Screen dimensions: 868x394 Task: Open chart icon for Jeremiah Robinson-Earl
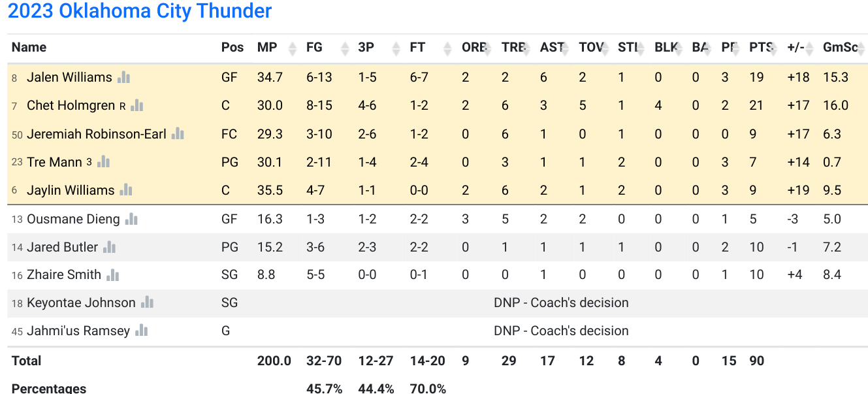click(178, 134)
